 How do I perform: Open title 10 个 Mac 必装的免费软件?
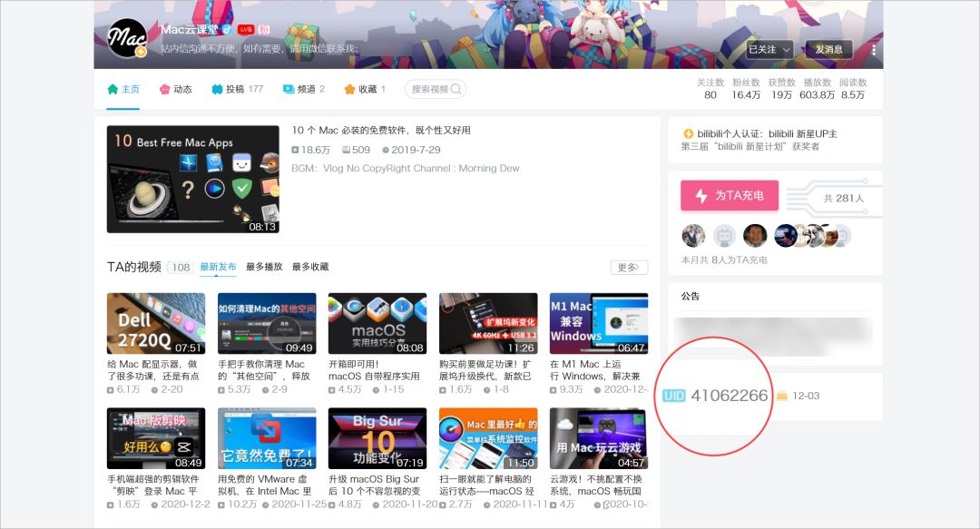[x=381, y=130]
